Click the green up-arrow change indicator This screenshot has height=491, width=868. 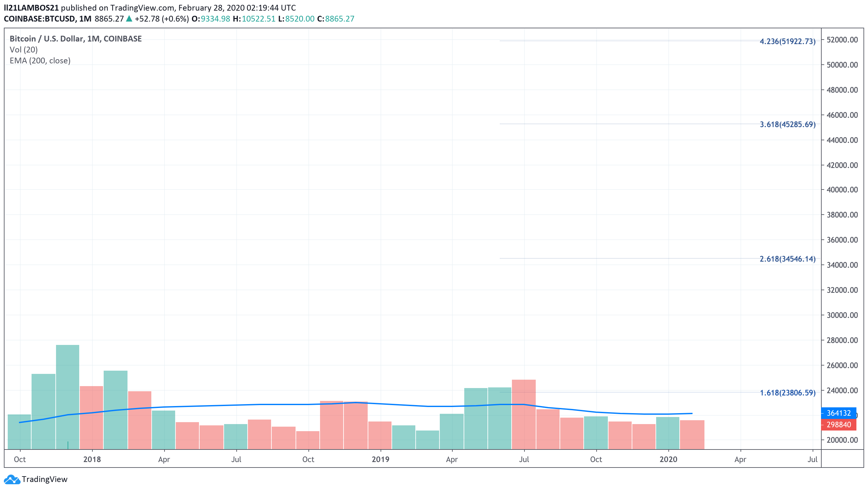(129, 18)
